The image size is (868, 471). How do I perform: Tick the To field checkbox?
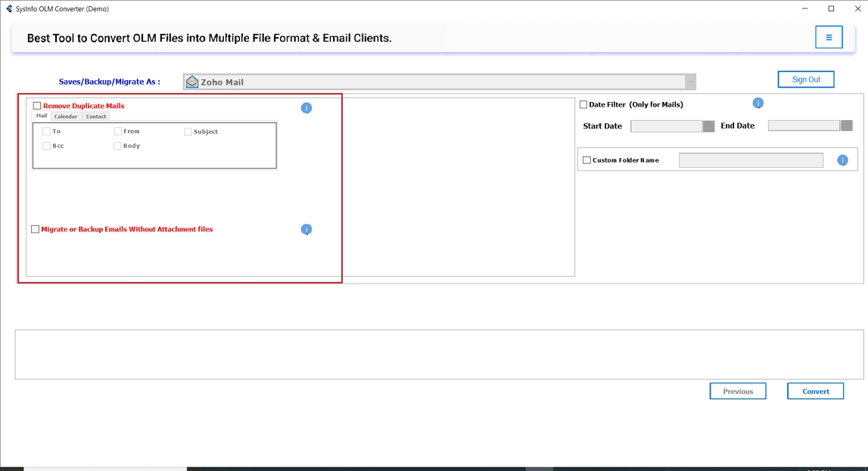point(46,131)
